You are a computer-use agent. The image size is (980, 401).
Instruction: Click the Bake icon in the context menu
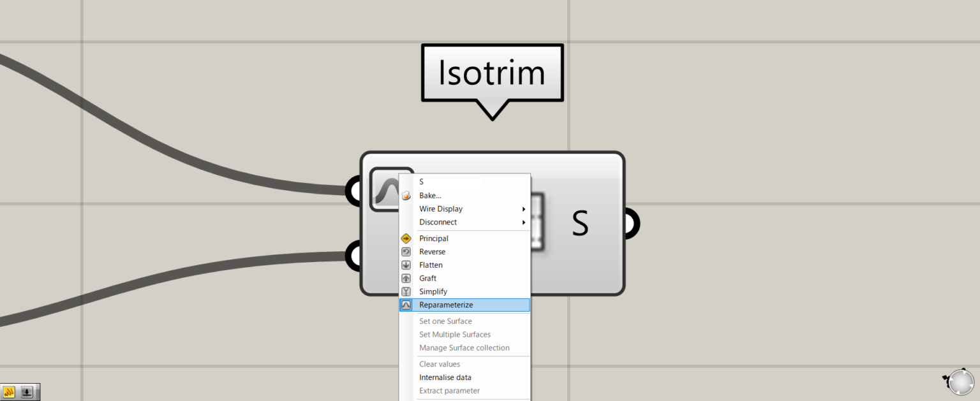click(x=406, y=195)
